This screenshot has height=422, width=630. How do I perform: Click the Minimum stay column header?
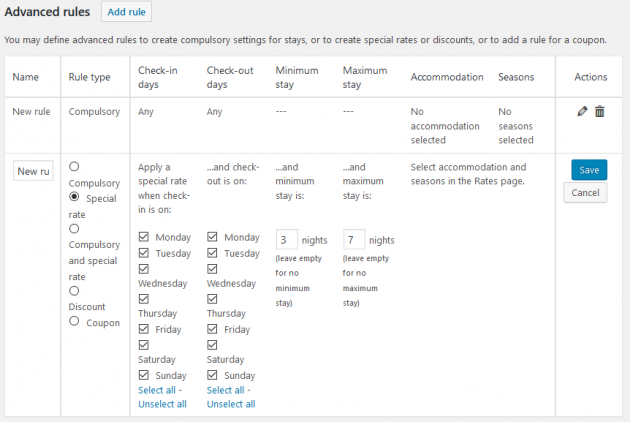[297, 77]
